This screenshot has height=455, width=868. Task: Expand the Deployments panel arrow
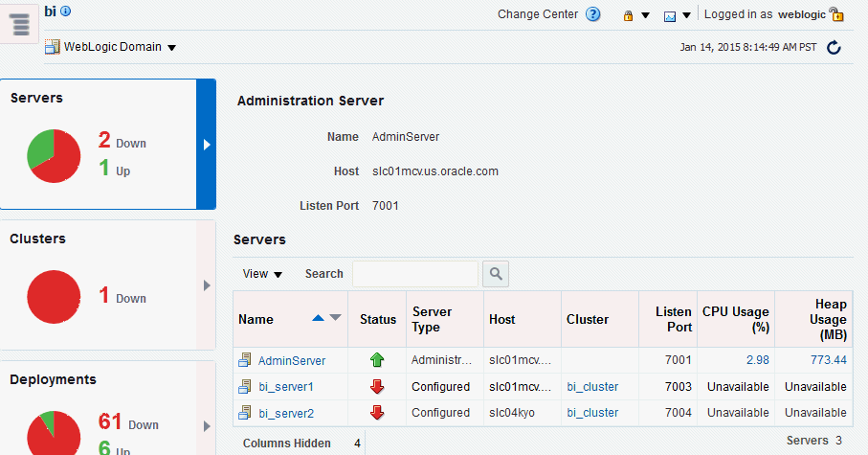coord(207,426)
